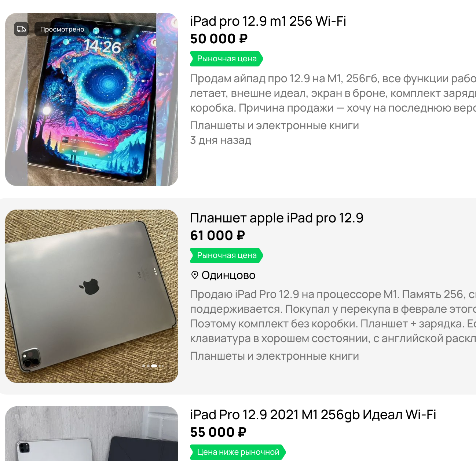Select the active carousel dot on second photo
Viewport: 476px width, 461px height.
[154, 366]
